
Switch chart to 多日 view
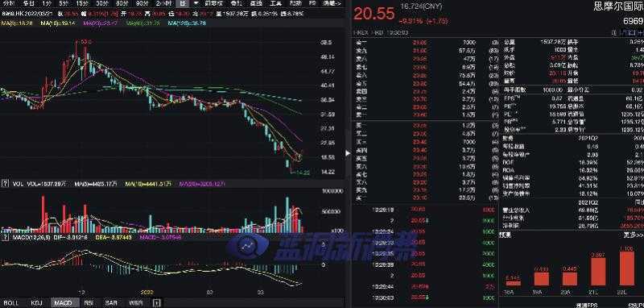(x=28, y=3)
